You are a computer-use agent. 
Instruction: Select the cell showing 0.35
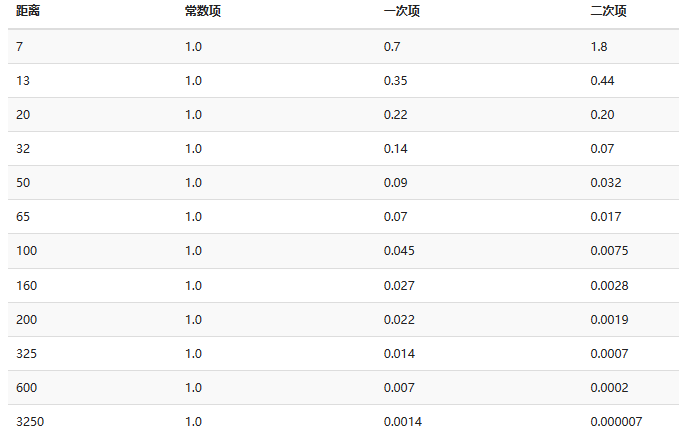pos(395,81)
